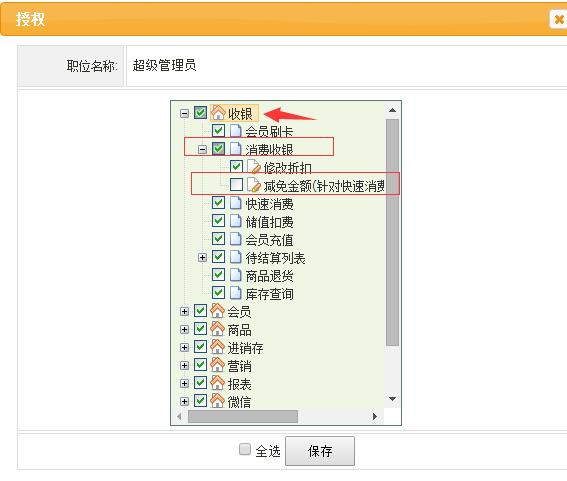Uncheck the 修改折扣 checkbox
This screenshot has height=481, width=567.
pyautogui.click(x=236, y=167)
